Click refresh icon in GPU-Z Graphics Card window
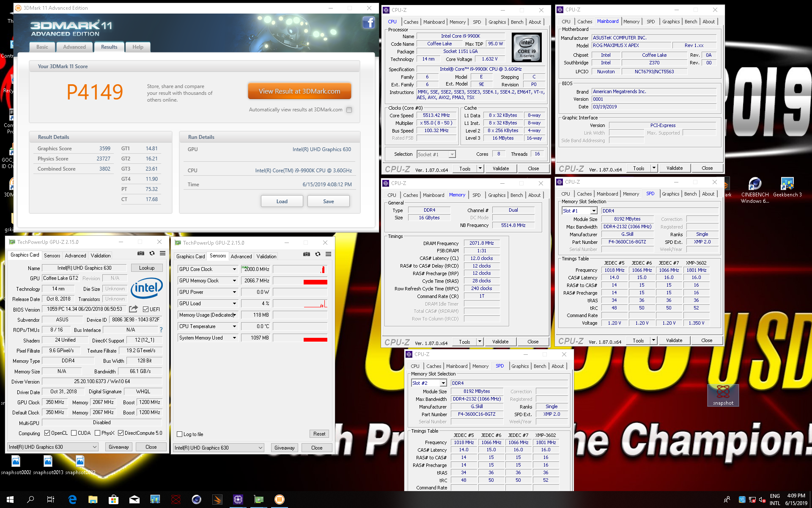Viewport: 812px width, 508px height. click(x=152, y=253)
